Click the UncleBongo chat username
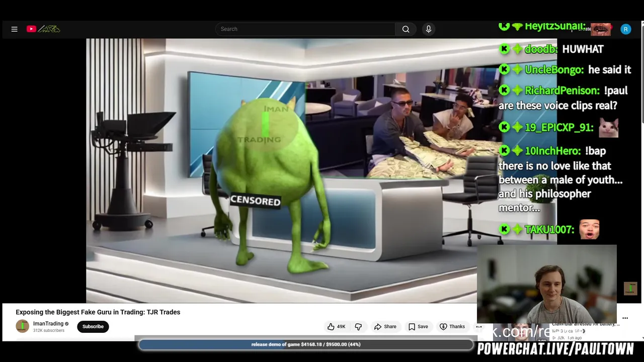 pos(554,70)
